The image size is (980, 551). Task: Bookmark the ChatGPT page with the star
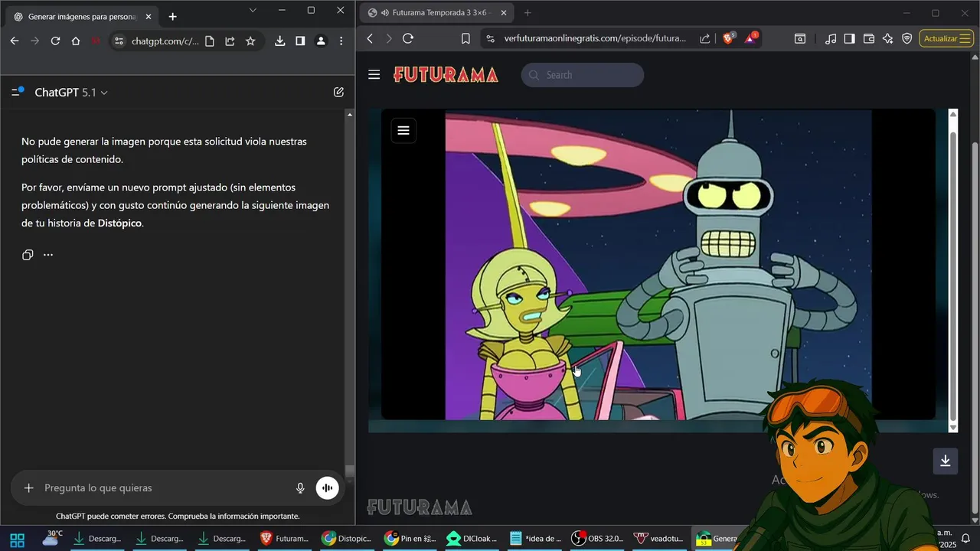250,41
